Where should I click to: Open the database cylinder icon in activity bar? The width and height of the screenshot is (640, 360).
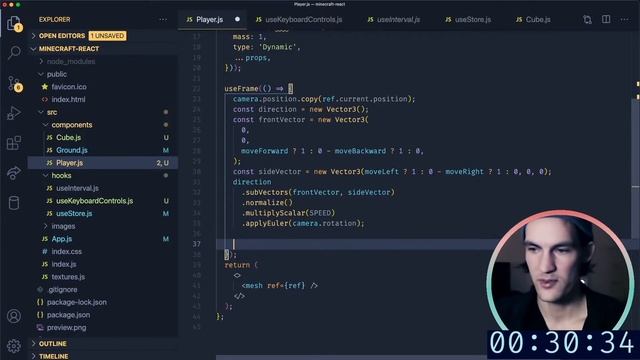(x=13, y=202)
